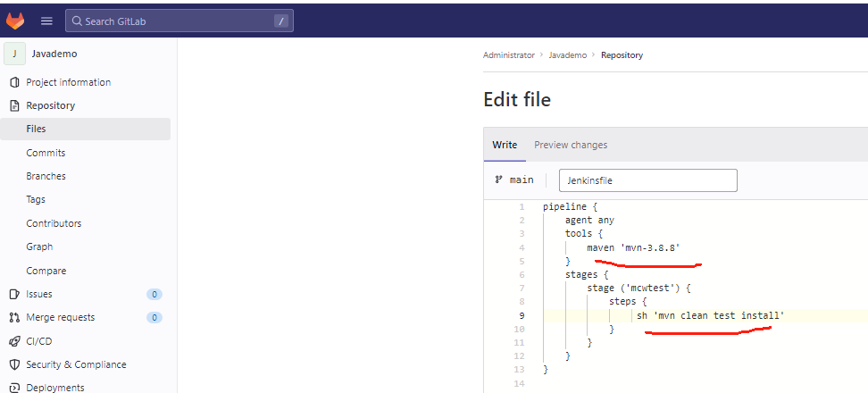
Task: Click the 'tools {' code line
Action: [584, 234]
